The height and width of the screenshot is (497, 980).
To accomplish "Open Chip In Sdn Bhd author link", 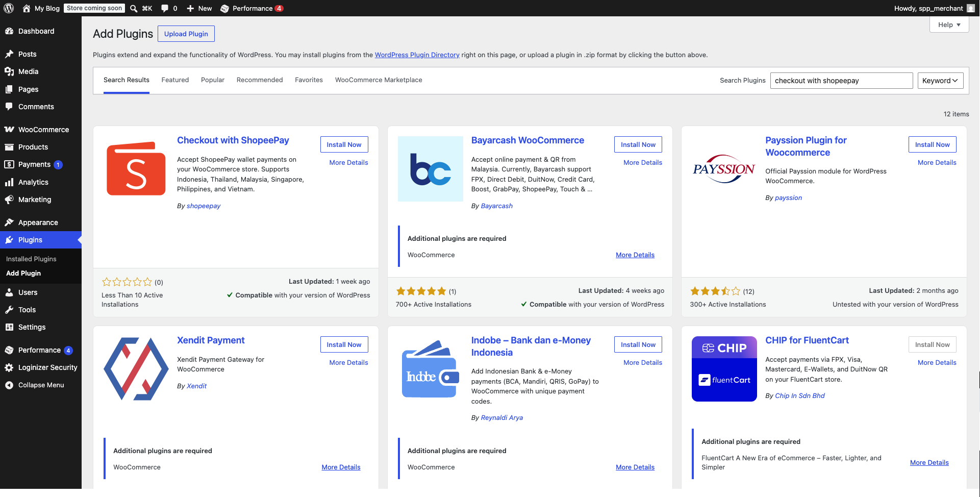I will (x=800, y=396).
